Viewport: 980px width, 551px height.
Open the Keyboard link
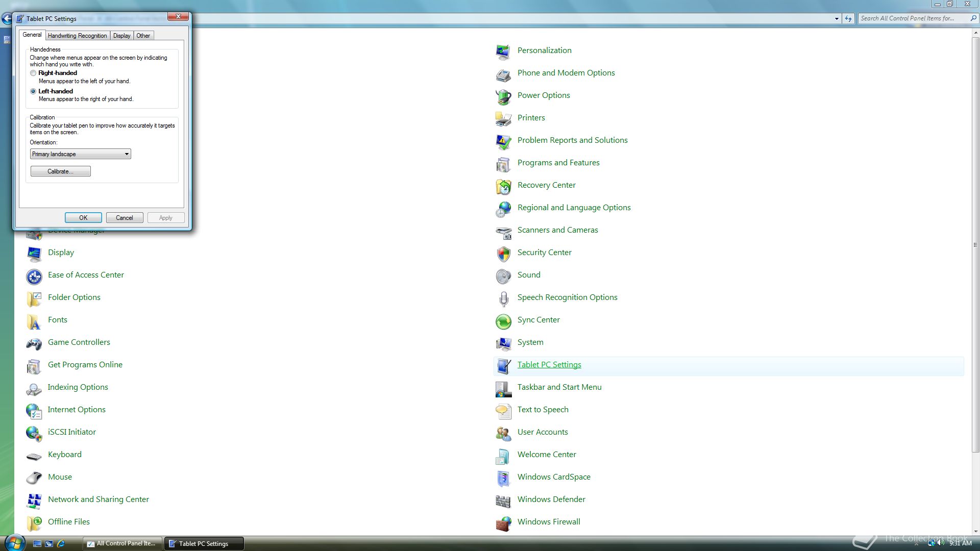[x=65, y=455]
